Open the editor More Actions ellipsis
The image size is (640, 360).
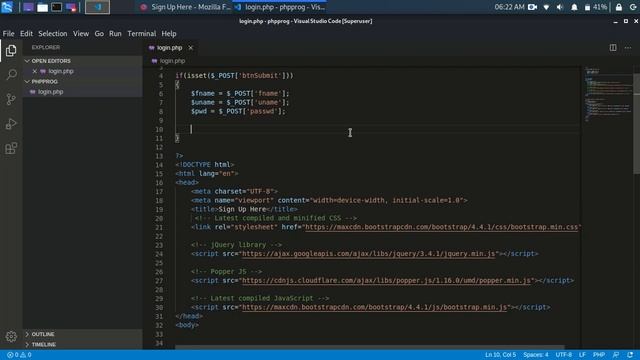click(x=628, y=48)
